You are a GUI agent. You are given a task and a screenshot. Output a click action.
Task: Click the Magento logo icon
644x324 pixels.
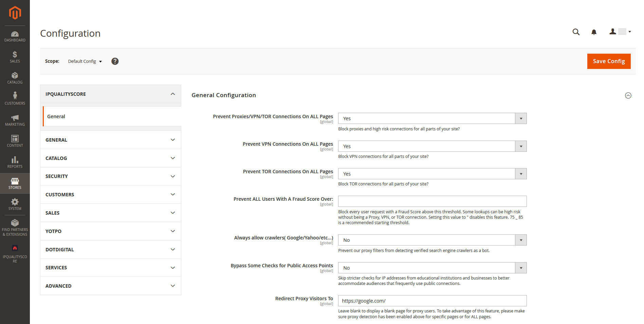coord(15,13)
